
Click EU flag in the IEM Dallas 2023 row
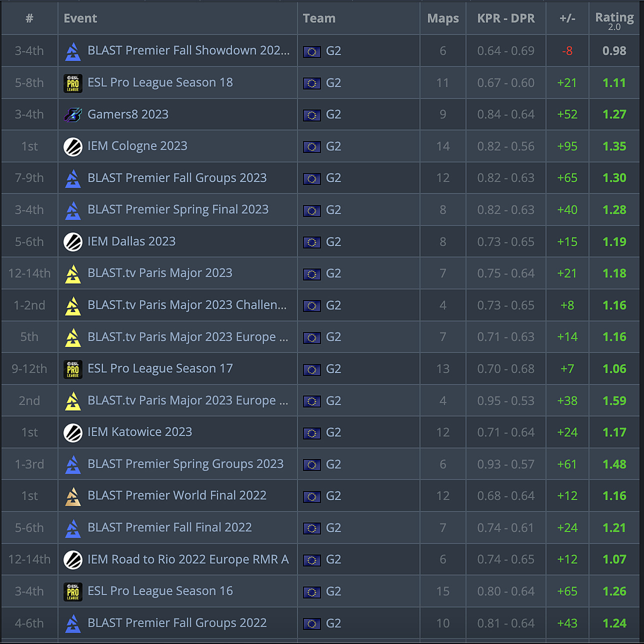click(x=312, y=242)
